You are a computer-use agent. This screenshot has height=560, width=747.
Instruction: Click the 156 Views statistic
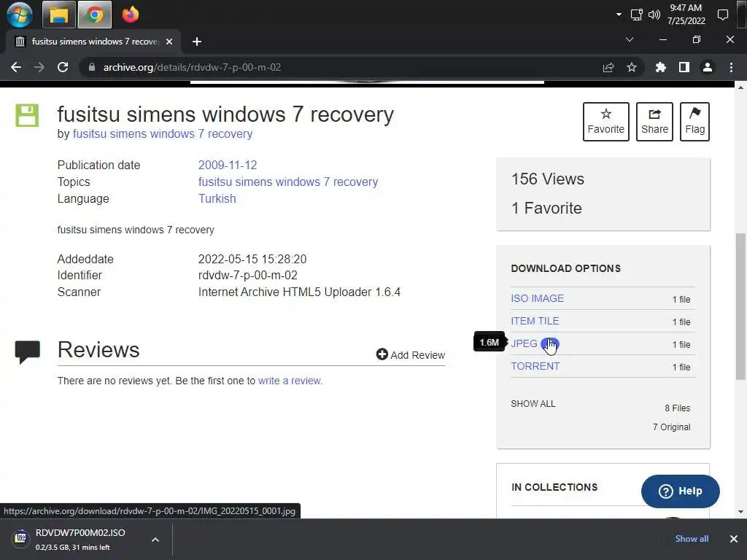pyautogui.click(x=548, y=179)
